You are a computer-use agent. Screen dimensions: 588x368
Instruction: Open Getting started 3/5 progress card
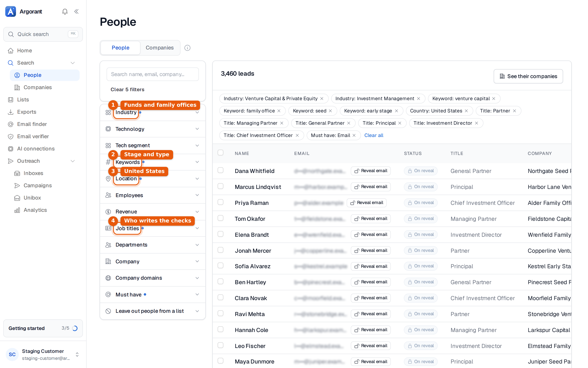pyautogui.click(x=43, y=328)
